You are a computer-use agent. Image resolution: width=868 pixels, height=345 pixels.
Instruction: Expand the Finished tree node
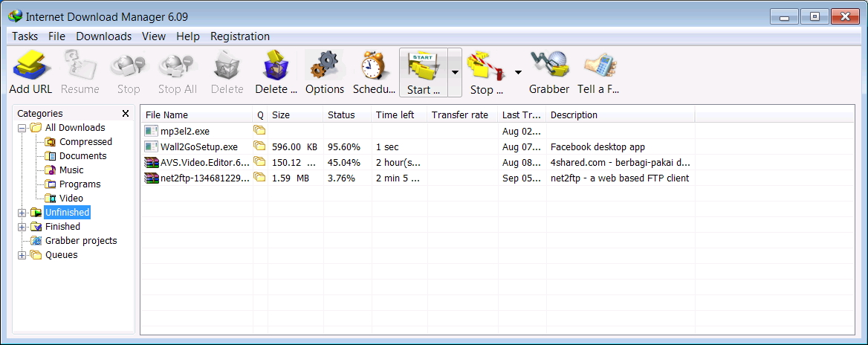(22, 227)
